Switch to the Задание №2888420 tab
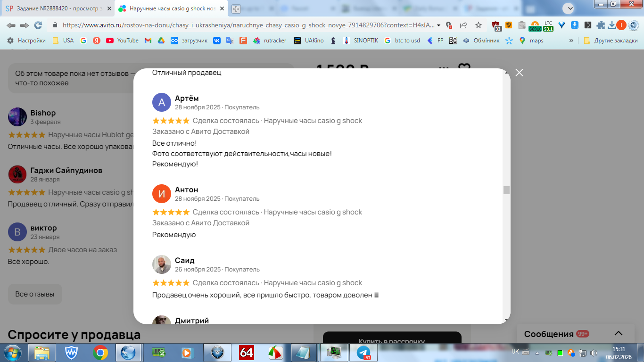The image size is (644, 362). point(58,8)
